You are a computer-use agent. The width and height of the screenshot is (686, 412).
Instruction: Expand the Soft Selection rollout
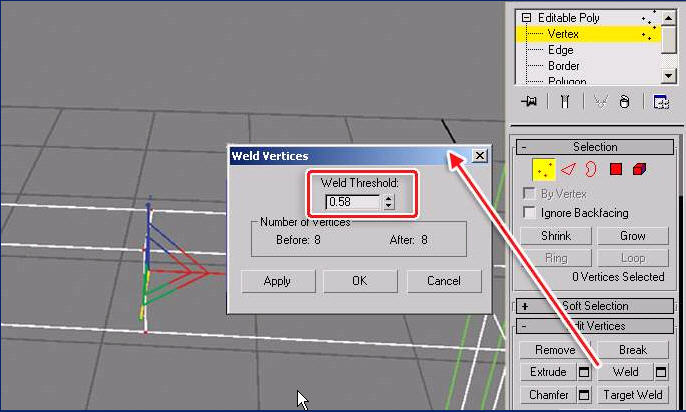pyautogui.click(x=523, y=306)
